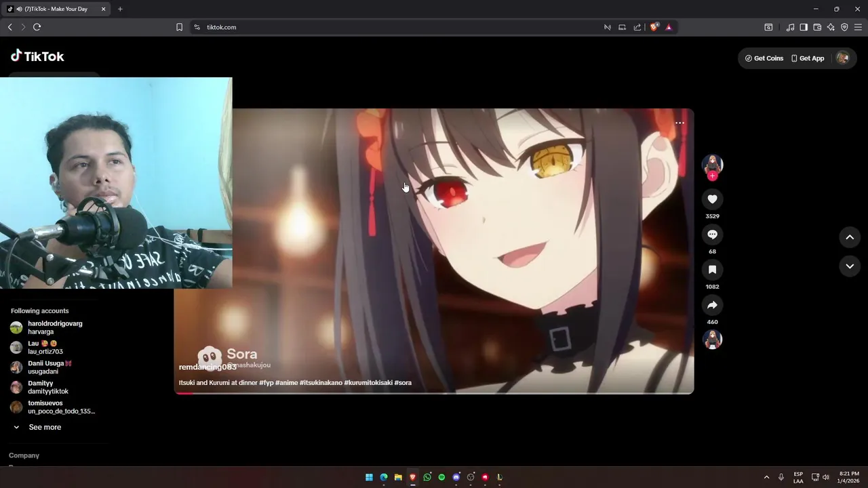Show hidden tray icons chevron

coord(766,477)
